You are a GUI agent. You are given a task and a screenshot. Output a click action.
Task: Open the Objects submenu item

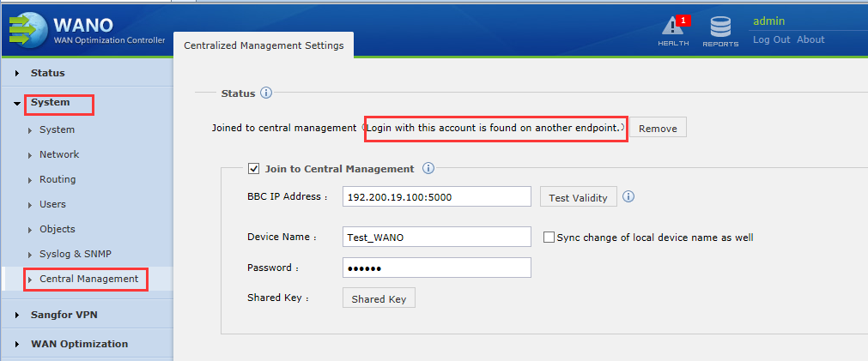(57, 229)
